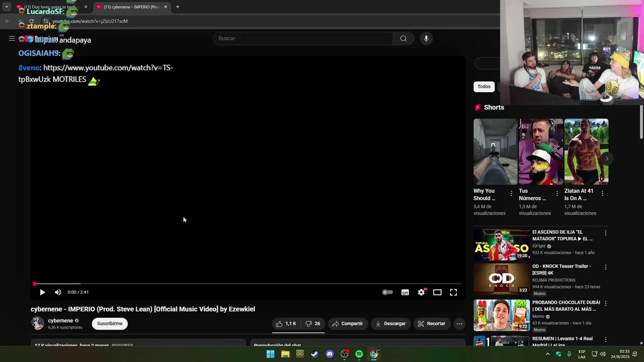Open Short 'Tus Números ...' thumbnail

(x=541, y=151)
